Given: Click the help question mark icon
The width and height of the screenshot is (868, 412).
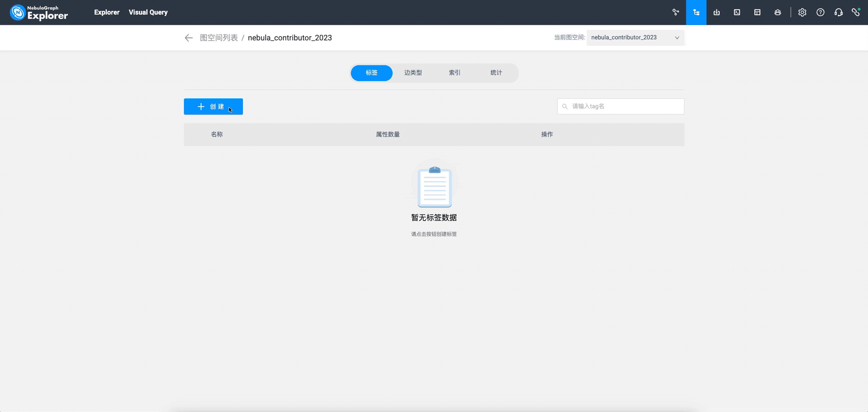Looking at the screenshot, I should (x=820, y=13).
